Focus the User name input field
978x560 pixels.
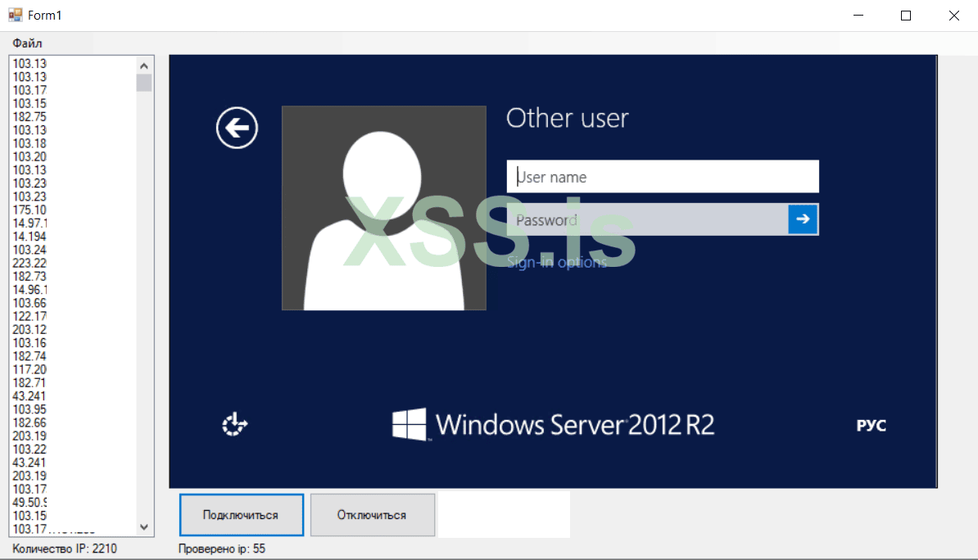[x=662, y=177]
